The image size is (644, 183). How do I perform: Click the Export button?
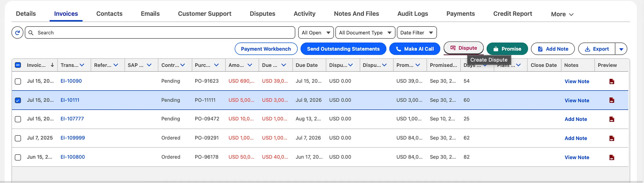click(597, 49)
